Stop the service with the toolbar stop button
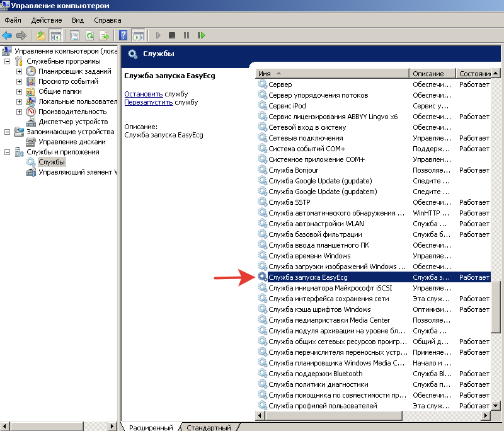Viewport: 504px width, 431px height. [x=172, y=35]
